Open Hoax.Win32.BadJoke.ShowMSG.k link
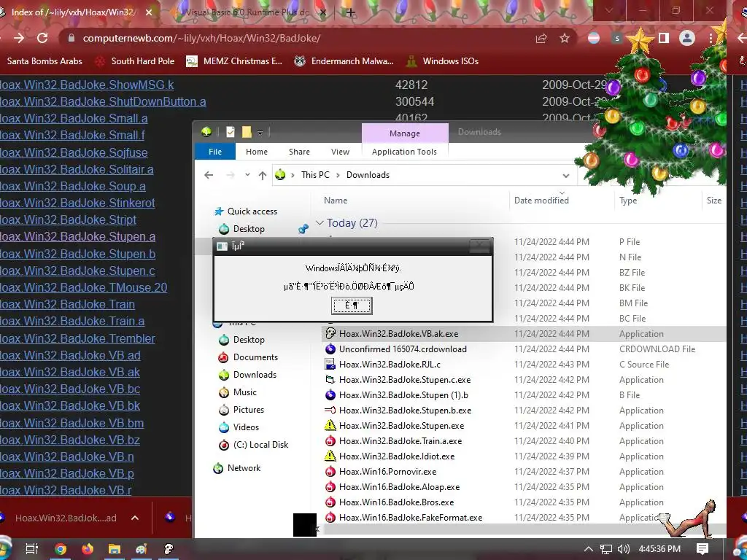Viewport: 747px width, 560px height. coord(87,85)
